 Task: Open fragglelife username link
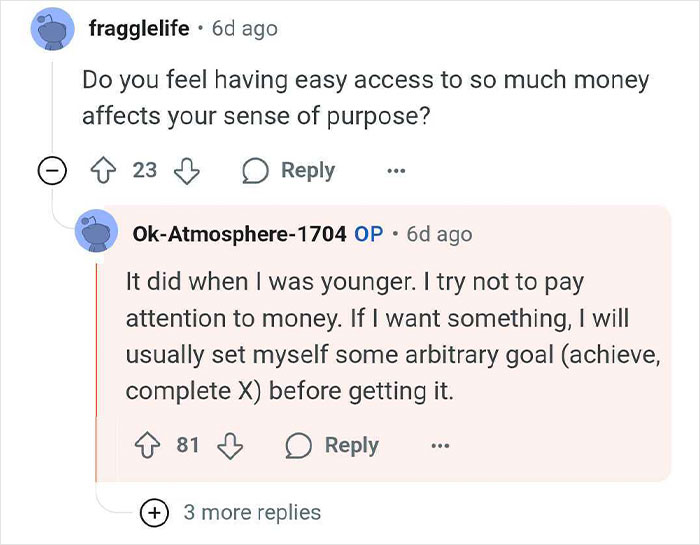pyautogui.click(x=139, y=29)
